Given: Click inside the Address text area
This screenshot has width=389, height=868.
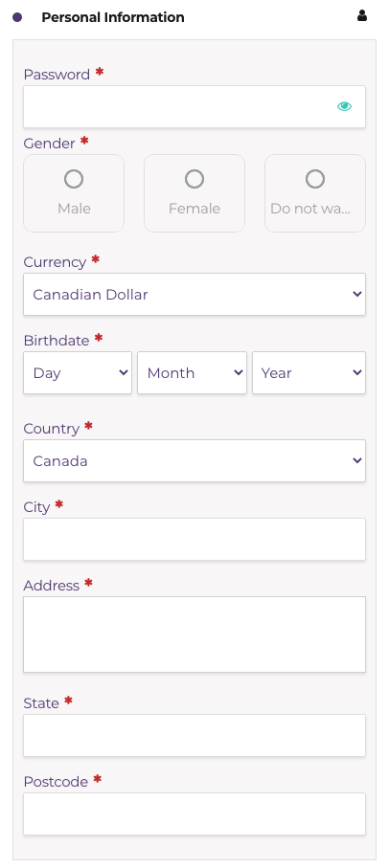Looking at the screenshot, I should click(x=194, y=634).
